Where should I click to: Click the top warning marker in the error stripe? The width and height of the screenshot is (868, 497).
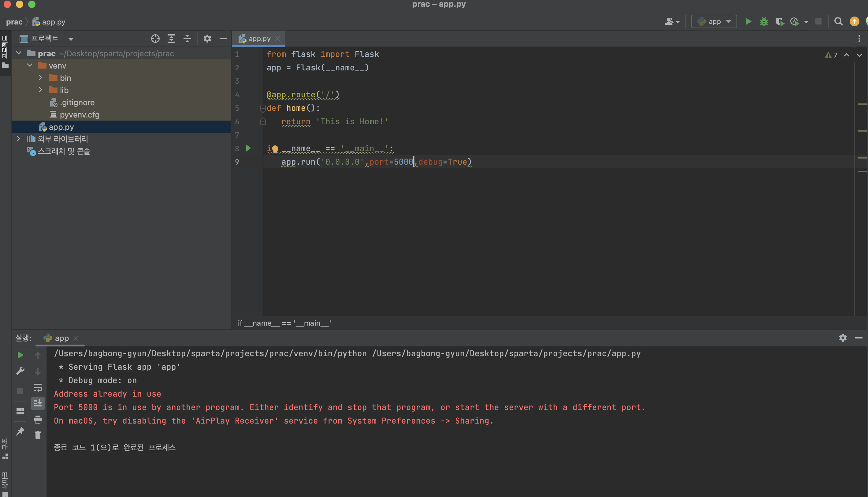862,104
